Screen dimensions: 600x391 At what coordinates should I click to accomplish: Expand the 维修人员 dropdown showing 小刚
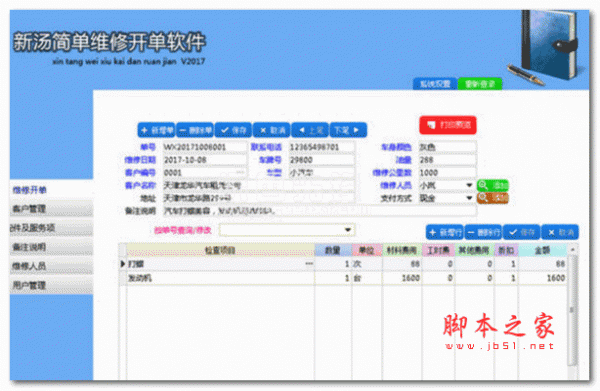469,185
